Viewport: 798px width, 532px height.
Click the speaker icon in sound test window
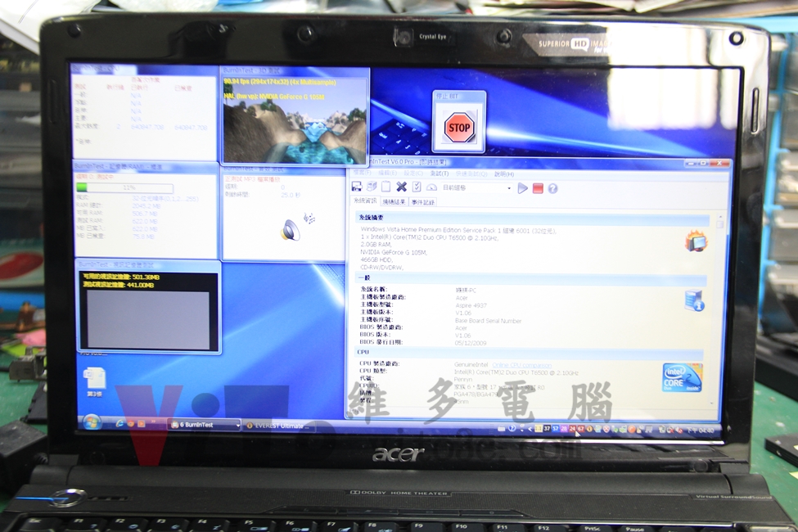tap(290, 230)
